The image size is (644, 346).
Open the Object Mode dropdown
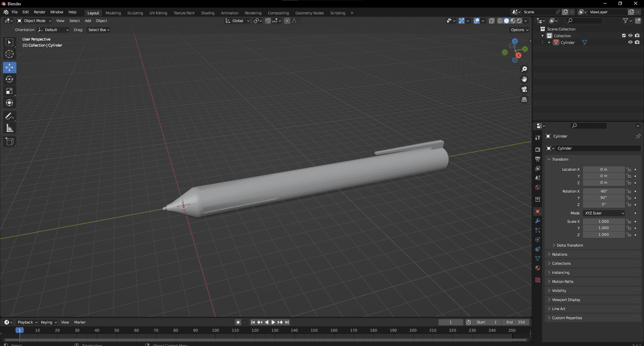click(34, 21)
